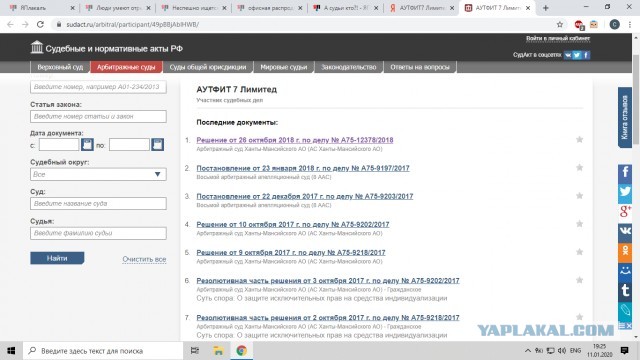Viewport: 640px width, 360px height.
Task: Reload the page
Action: (x=40, y=24)
